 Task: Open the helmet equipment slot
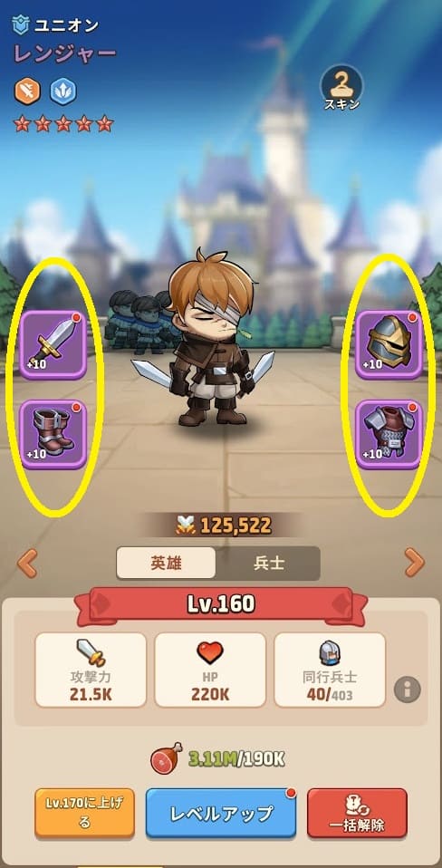point(389,344)
